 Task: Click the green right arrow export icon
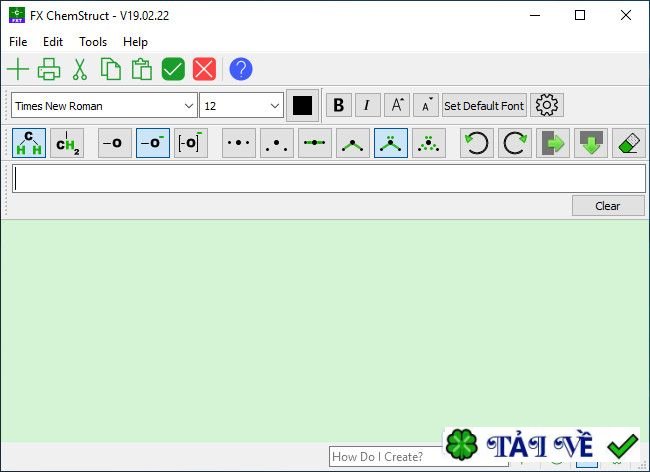(x=553, y=143)
